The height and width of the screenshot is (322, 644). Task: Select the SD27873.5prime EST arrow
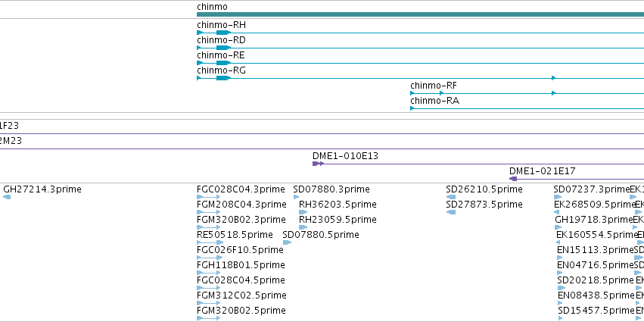[x=450, y=212]
